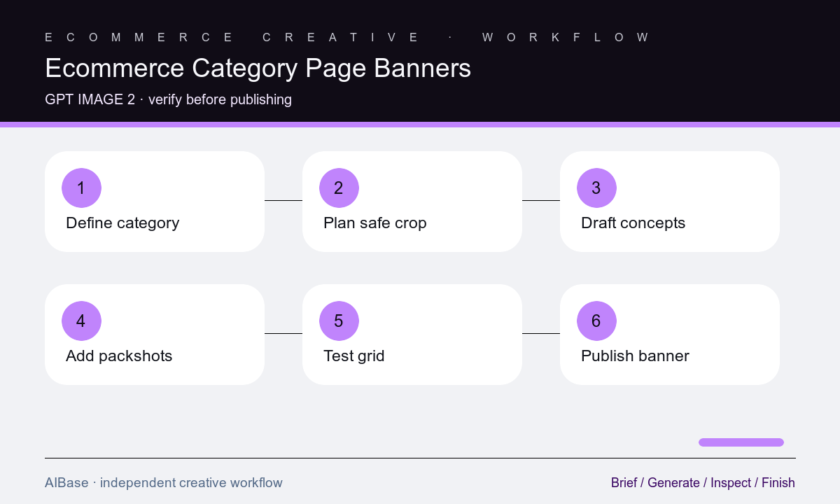Screen dimensions: 840x504
Task: Click the step 4 number circle
Action: (81, 321)
